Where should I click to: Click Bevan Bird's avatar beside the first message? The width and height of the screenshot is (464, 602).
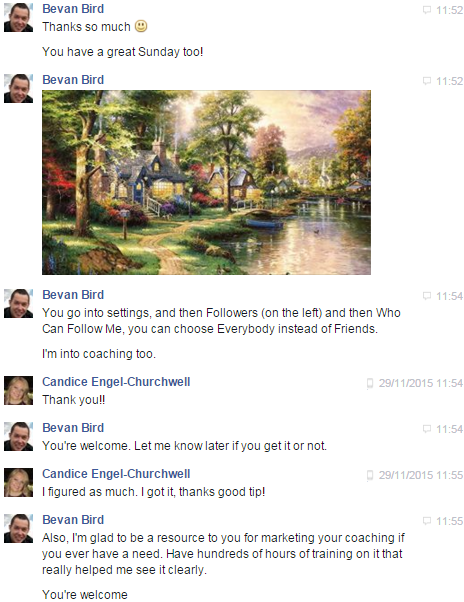pos(18,17)
